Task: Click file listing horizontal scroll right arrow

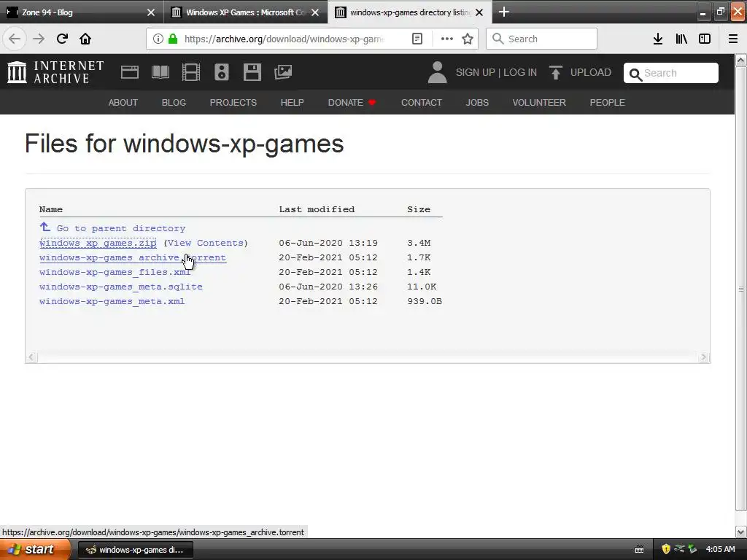Action: tap(703, 357)
